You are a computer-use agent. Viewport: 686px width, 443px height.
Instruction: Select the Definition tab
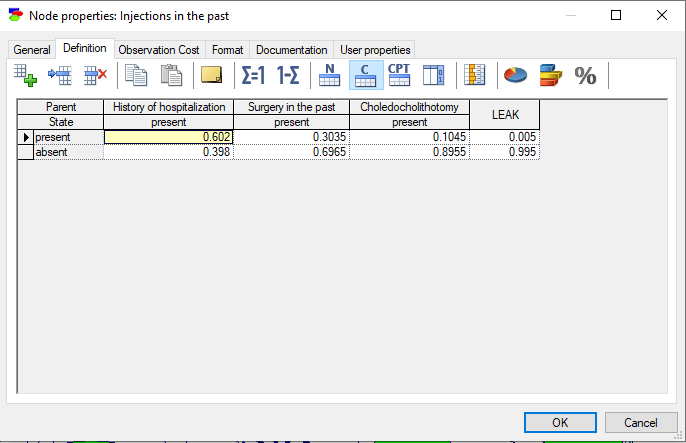point(85,48)
